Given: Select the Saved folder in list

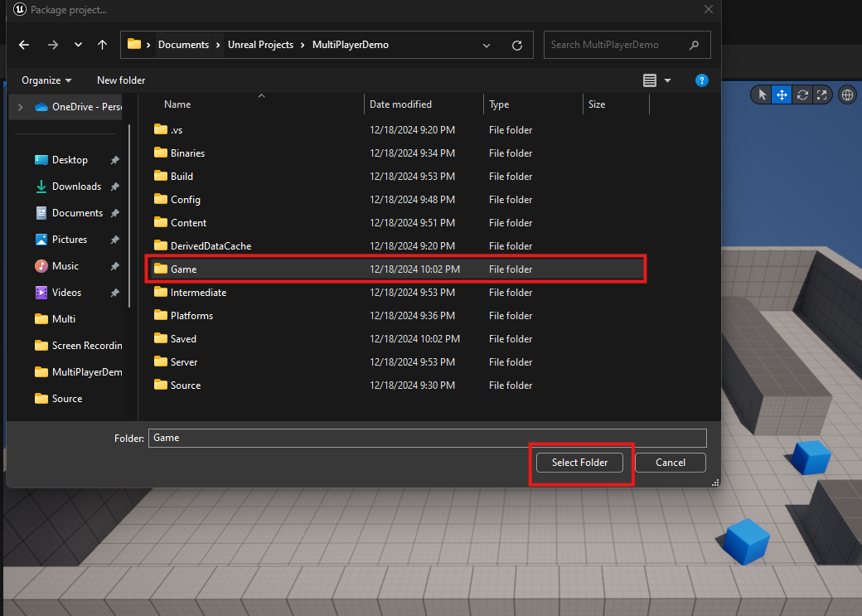Looking at the screenshot, I should coord(183,339).
